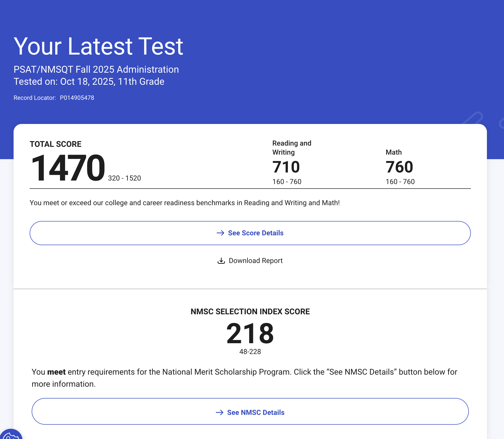Click the total score 1470

point(68,168)
